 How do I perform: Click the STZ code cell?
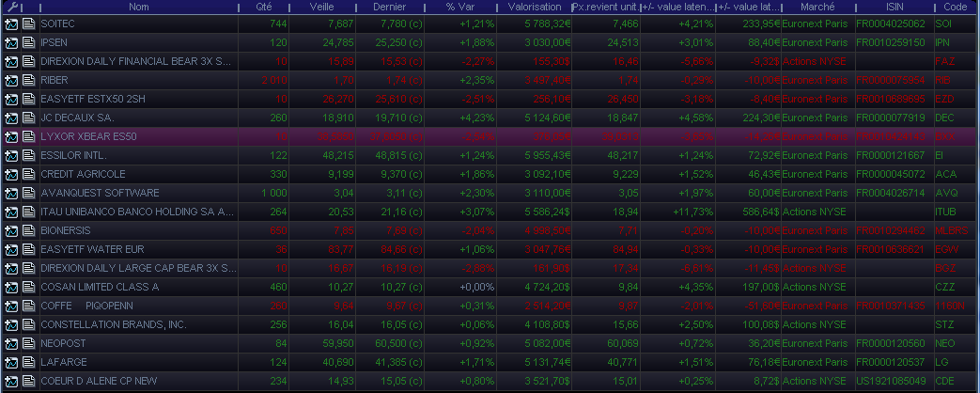click(x=943, y=324)
